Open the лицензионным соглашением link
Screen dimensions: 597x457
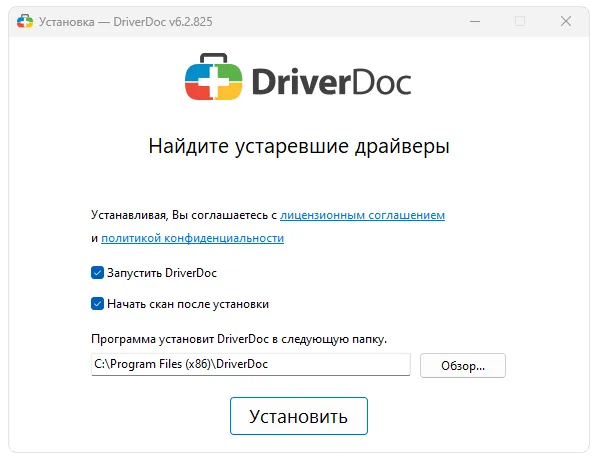coord(362,215)
